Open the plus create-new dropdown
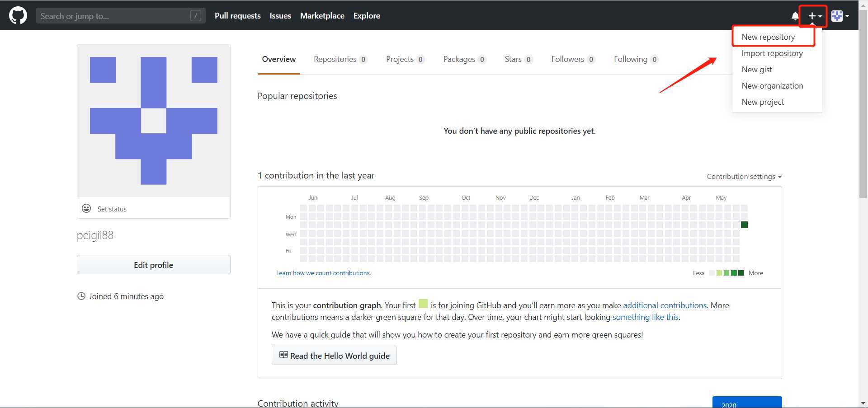The width and height of the screenshot is (868, 408). point(815,16)
